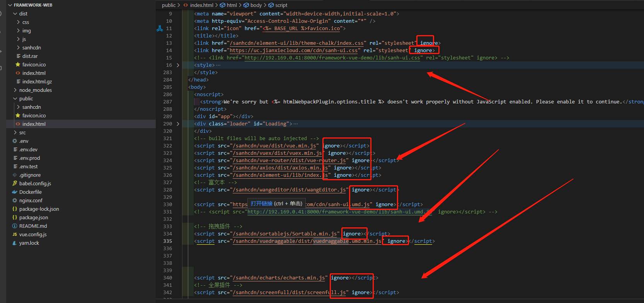Click the 全屏插件 comment on line 341
Screen dimensions: 644x303
218,285
